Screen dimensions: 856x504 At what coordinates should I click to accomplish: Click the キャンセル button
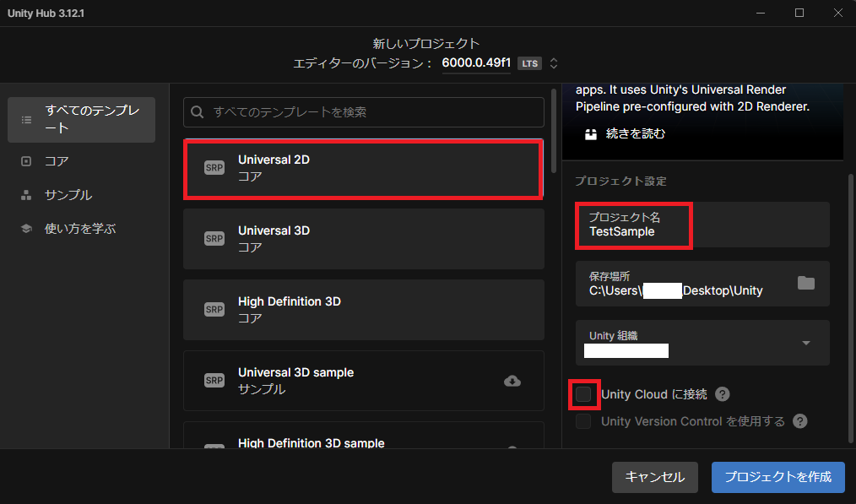click(x=654, y=477)
